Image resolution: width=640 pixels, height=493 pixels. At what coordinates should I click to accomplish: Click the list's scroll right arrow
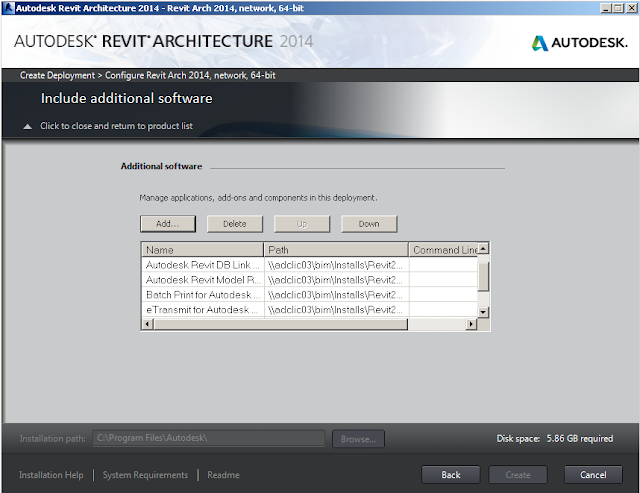[471, 324]
